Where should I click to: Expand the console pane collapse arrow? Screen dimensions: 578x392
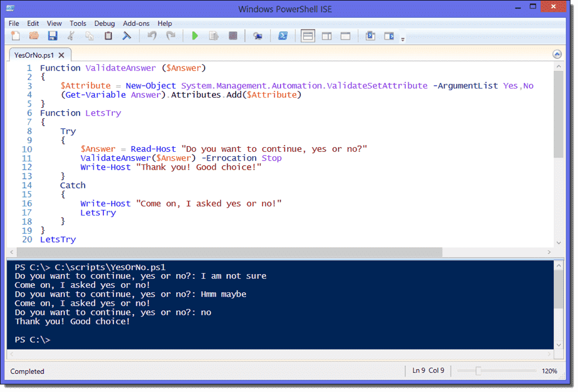tap(557, 54)
